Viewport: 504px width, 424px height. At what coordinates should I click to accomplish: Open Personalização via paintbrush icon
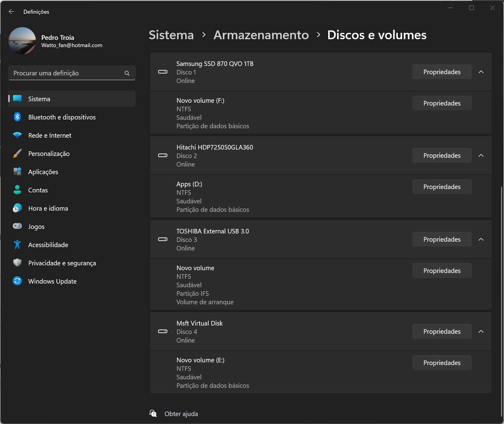tap(17, 153)
